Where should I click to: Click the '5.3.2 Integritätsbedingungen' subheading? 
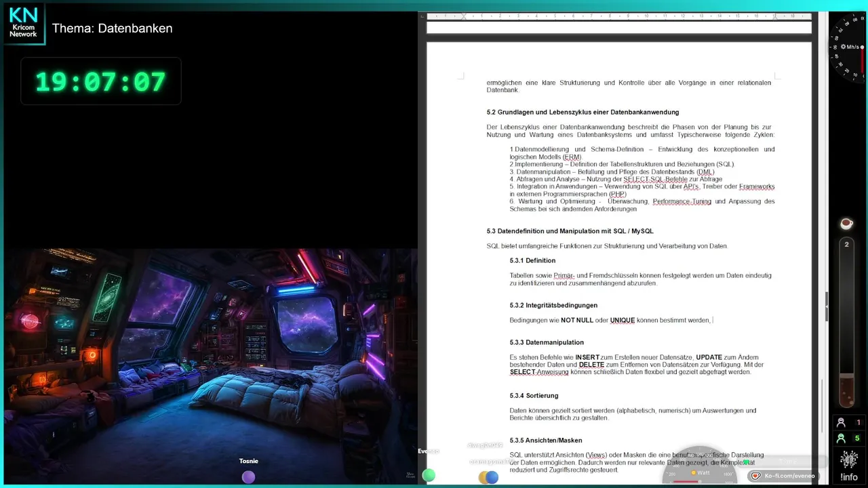553,305
